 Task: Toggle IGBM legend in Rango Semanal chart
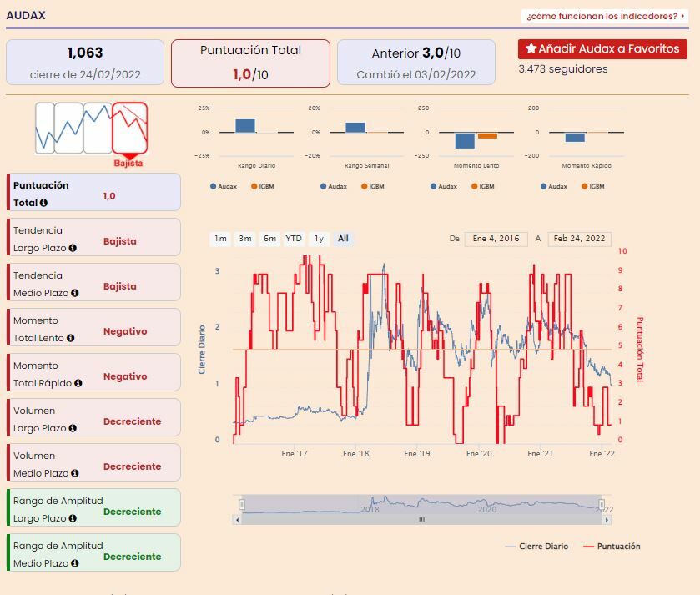(373, 187)
